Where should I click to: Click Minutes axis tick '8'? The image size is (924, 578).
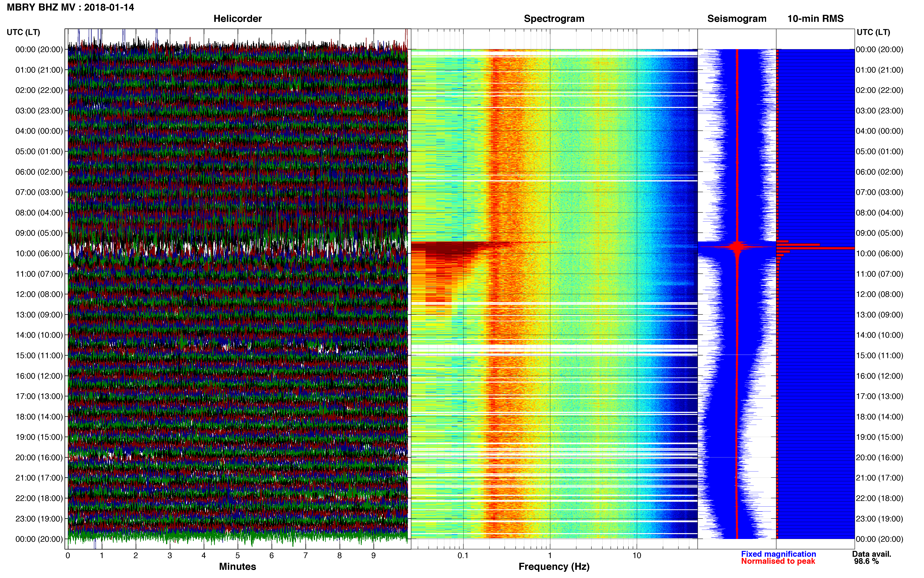pyautogui.click(x=340, y=556)
